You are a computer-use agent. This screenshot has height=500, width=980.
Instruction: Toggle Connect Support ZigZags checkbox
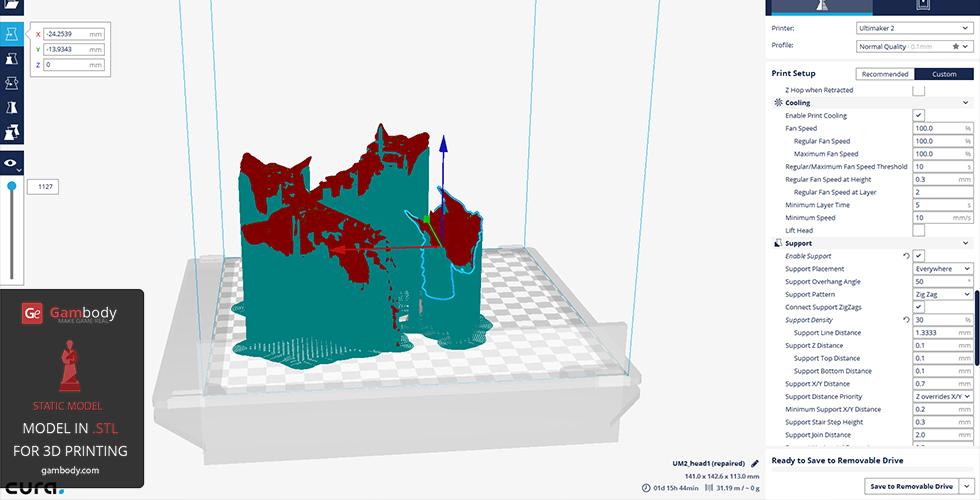918,307
